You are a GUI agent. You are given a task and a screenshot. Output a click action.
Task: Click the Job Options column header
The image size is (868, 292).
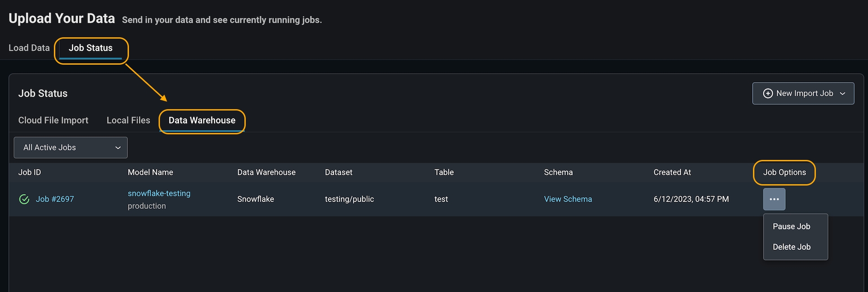tap(784, 172)
